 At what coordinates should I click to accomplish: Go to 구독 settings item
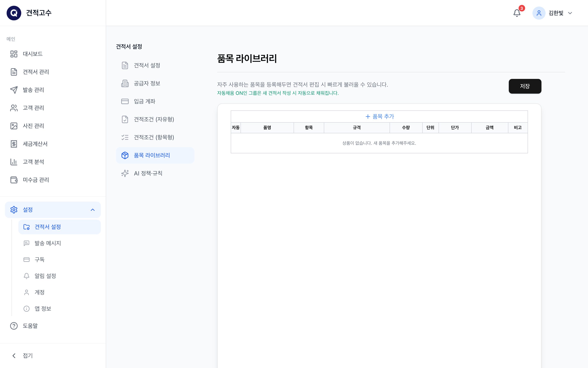[60, 259]
